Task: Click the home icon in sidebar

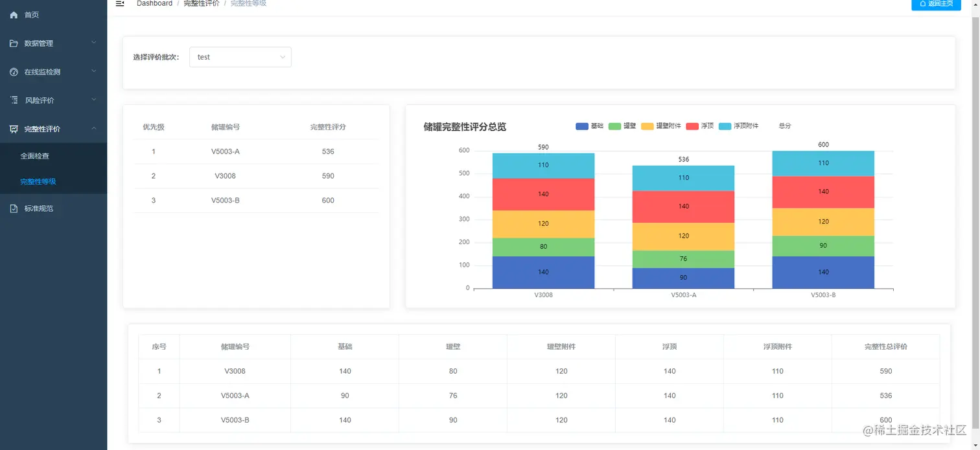Action: pyautogui.click(x=14, y=15)
